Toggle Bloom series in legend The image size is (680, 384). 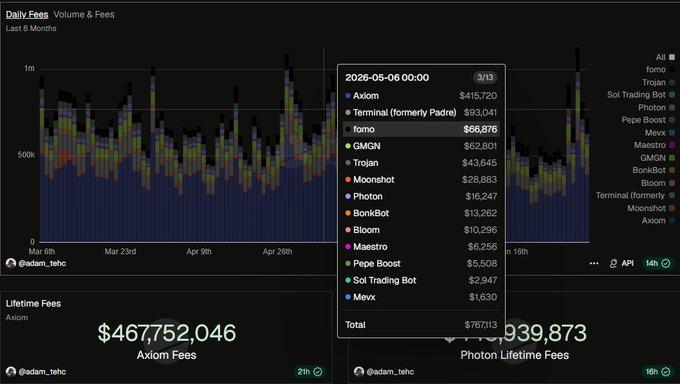click(658, 183)
